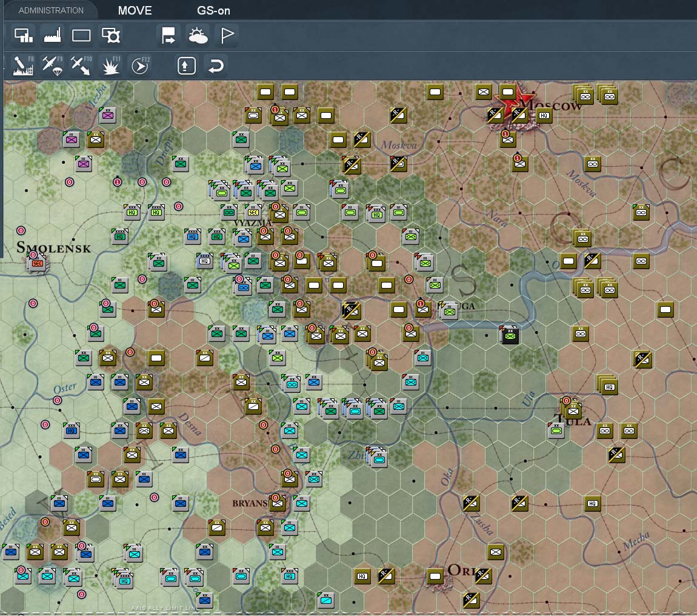Image resolution: width=697 pixels, height=616 pixels.
Task: Select the F9 air transport parachute mode
Action: [x=53, y=66]
